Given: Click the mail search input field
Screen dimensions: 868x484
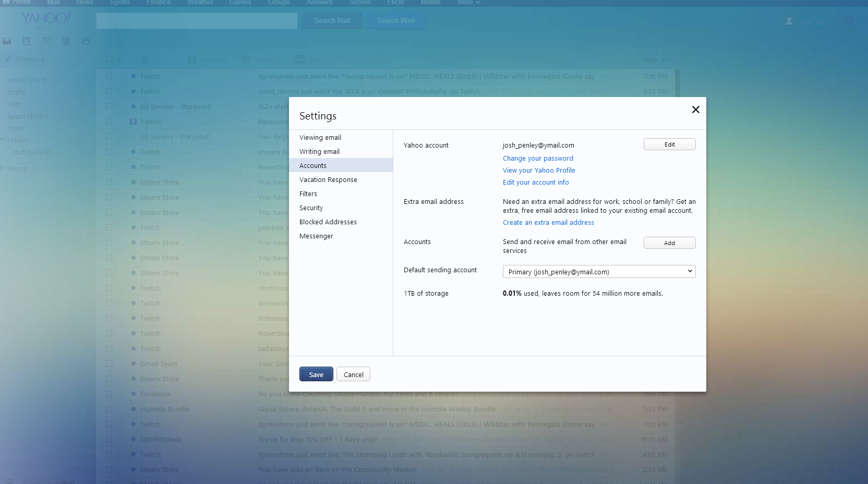Looking at the screenshot, I should point(197,21).
